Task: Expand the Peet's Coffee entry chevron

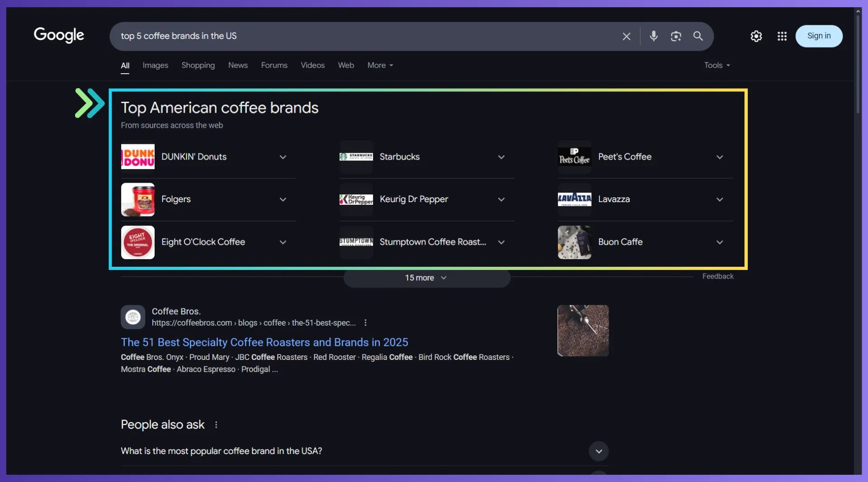Action: click(x=720, y=157)
